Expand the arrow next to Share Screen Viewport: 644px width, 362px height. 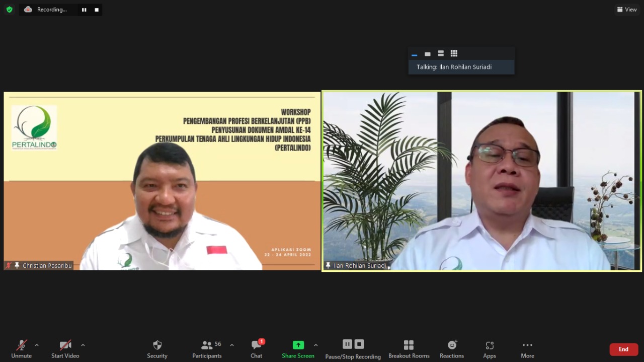(315, 345)
